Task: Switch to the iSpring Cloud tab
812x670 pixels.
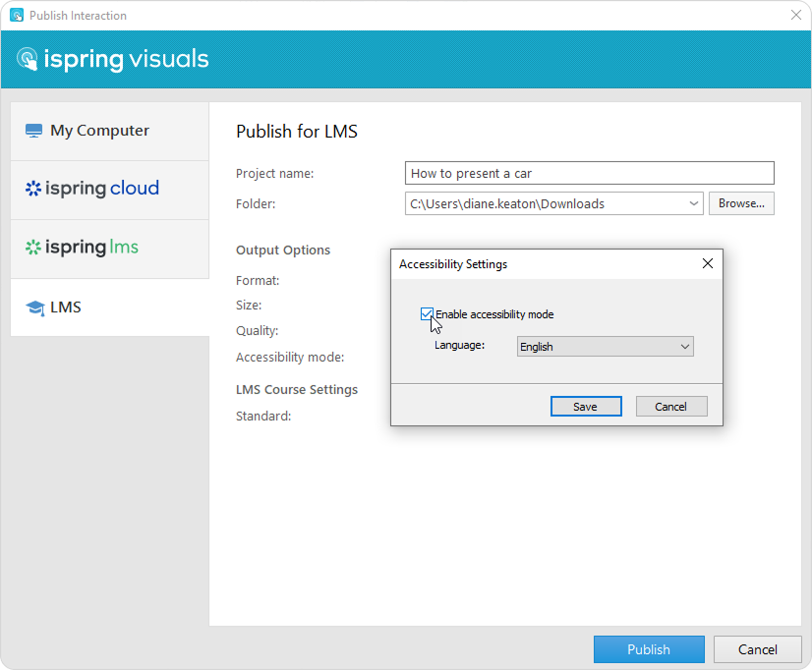Action: [x=93, y=189]
